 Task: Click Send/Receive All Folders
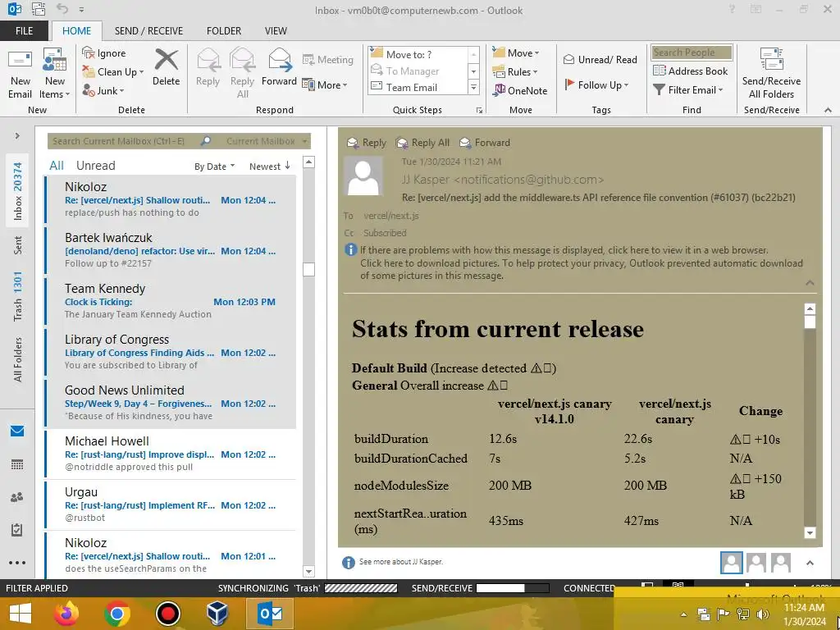tap(771, 74)
